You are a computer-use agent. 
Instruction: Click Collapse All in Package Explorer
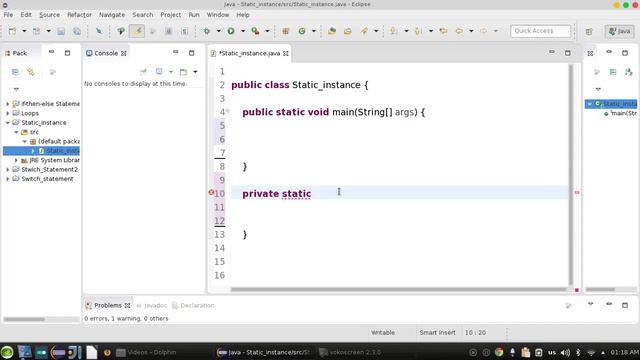pos(15,72)
